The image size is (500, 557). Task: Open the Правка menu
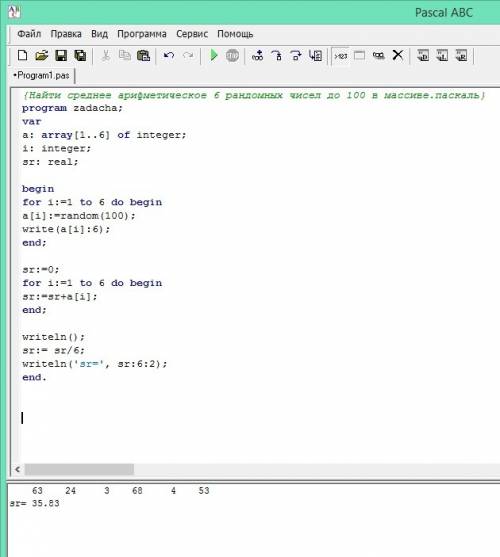pos(66,34)
